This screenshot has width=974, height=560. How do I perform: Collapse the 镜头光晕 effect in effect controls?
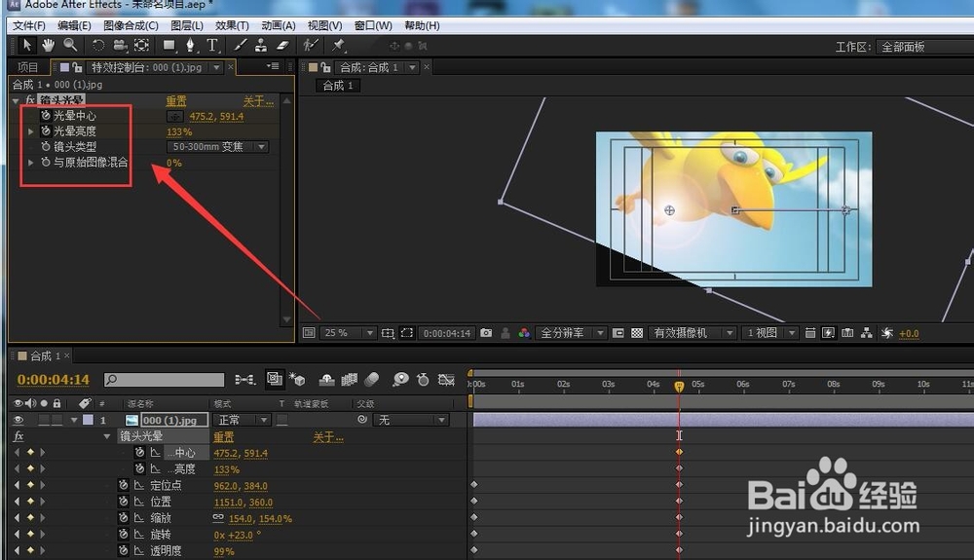click(16, 100)
